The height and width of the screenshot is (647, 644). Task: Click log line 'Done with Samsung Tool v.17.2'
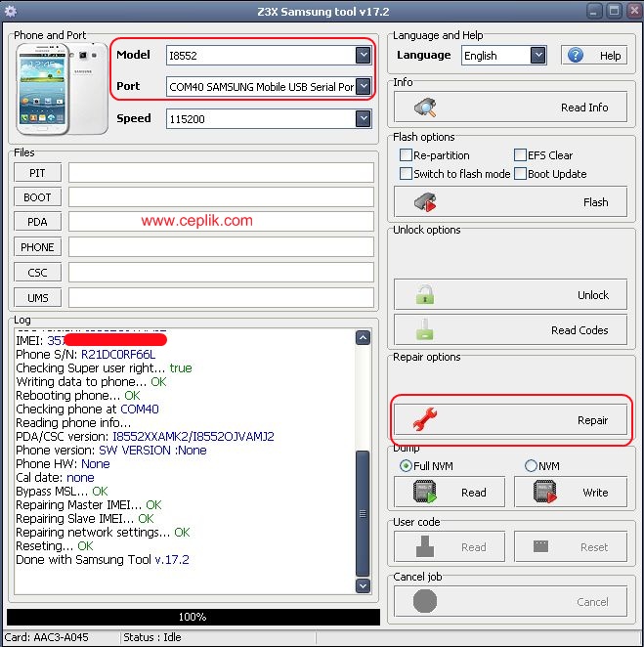tap(103, 559)
